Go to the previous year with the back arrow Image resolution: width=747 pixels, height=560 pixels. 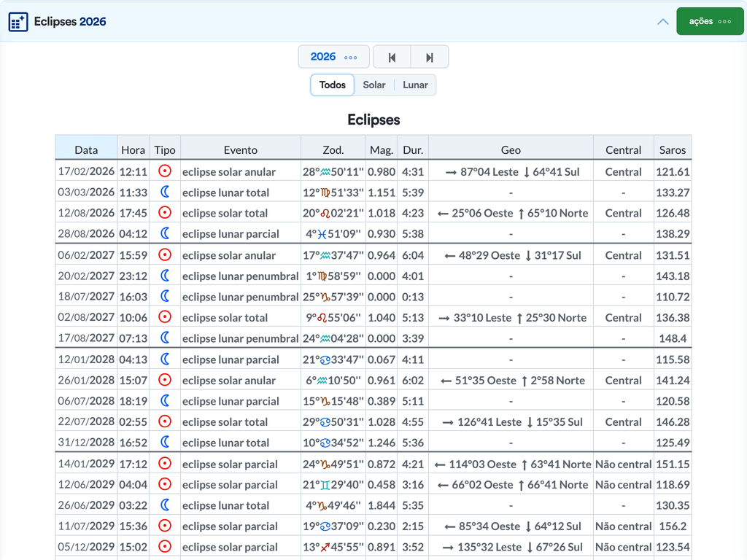coord(392,57)
